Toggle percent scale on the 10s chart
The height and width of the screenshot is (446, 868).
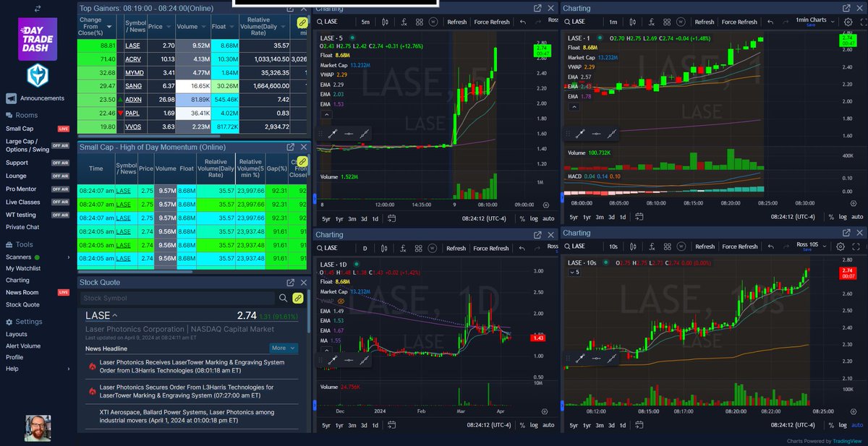[830, 426]
